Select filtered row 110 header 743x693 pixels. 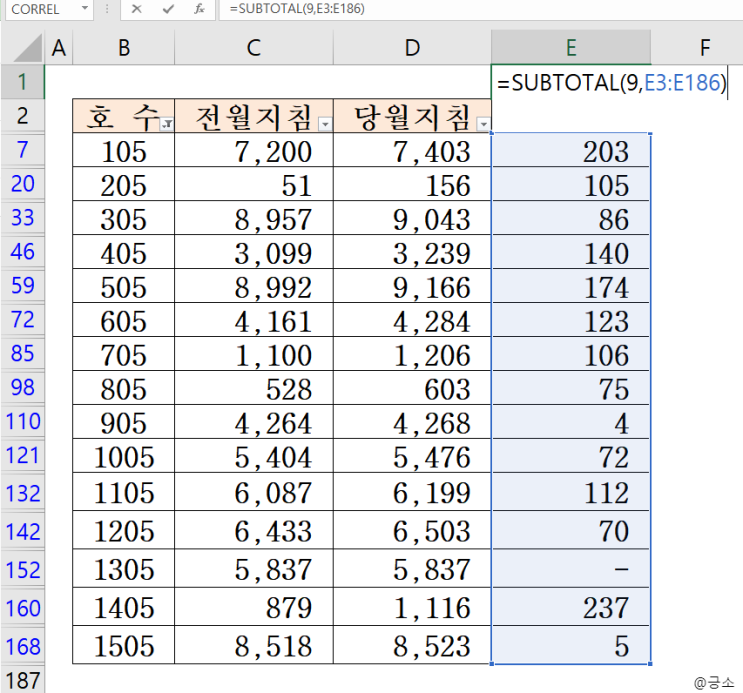[x=22, y=421]
